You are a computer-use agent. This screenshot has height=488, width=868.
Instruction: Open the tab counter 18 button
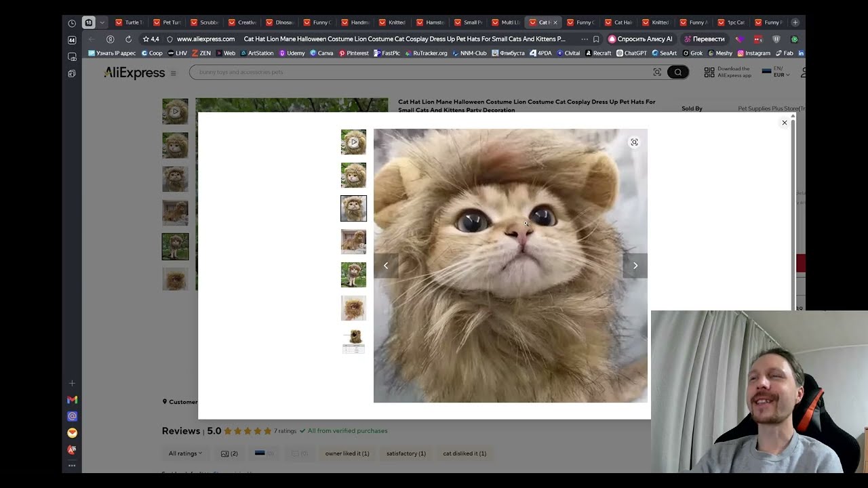88,22
